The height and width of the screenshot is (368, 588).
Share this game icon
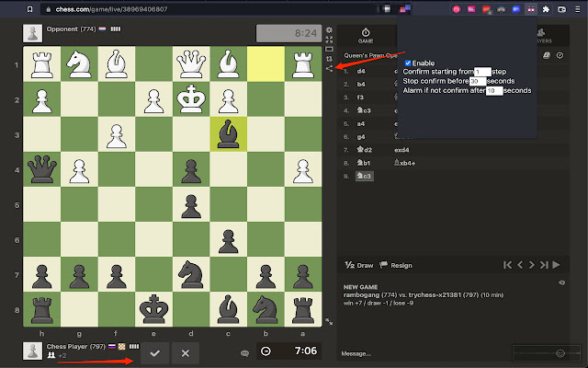(x=329, y=68)
